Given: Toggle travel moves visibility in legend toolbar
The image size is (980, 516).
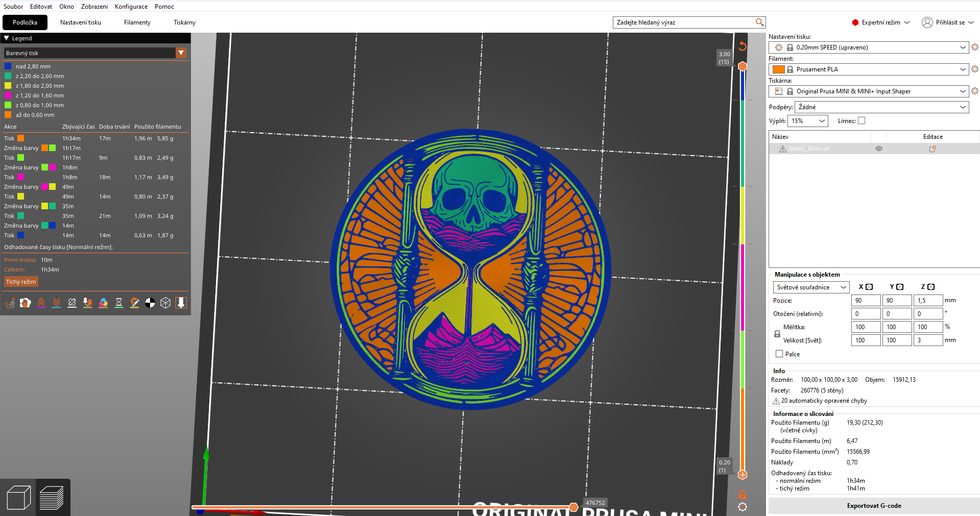Looking at the screenshot, I should point(10,303).
